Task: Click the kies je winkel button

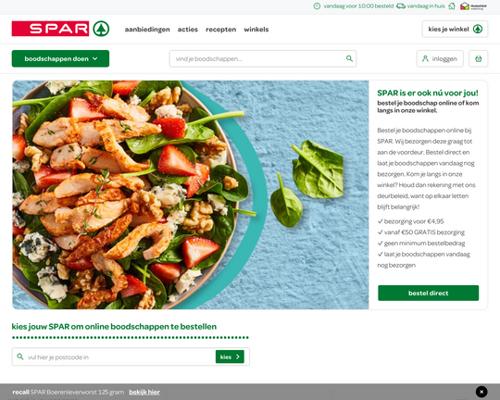Action: 455,29
